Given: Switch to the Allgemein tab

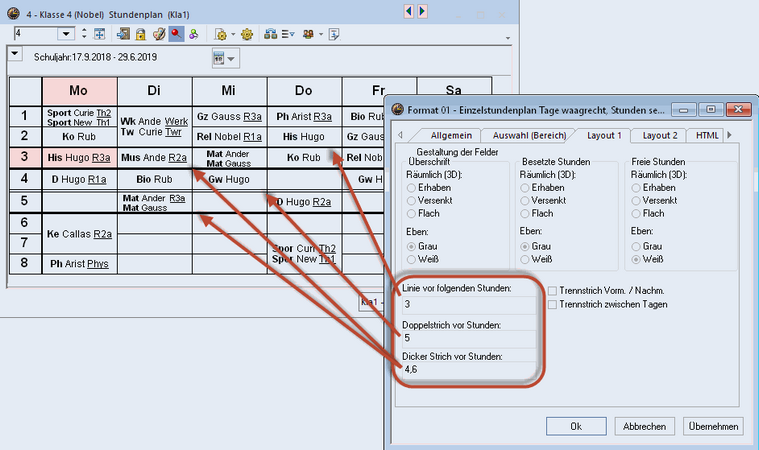Looking at the screenshot, I should [451, 135].
